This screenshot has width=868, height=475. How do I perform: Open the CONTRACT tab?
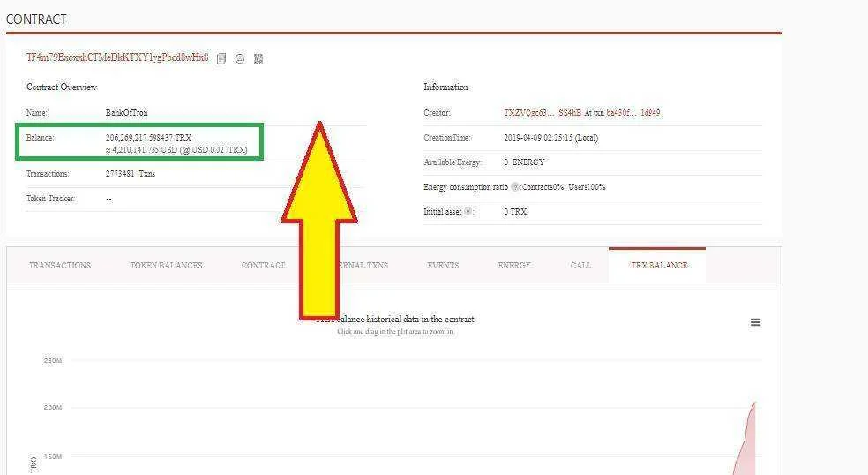coord(263,266)
